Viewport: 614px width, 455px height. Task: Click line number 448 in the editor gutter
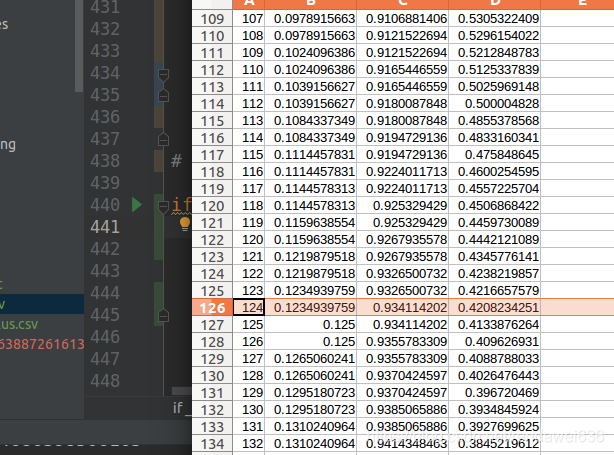105,381
